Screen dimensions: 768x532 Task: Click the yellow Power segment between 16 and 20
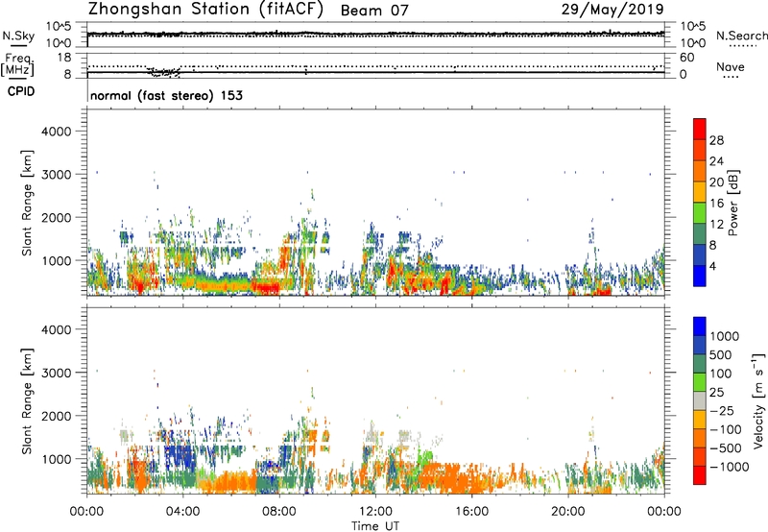[700, 192]
